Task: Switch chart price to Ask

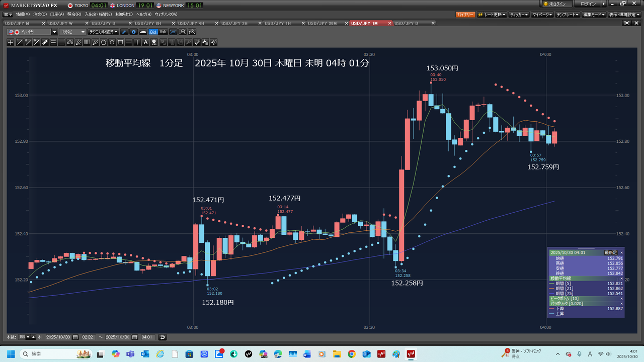Action: pos(163,32)
